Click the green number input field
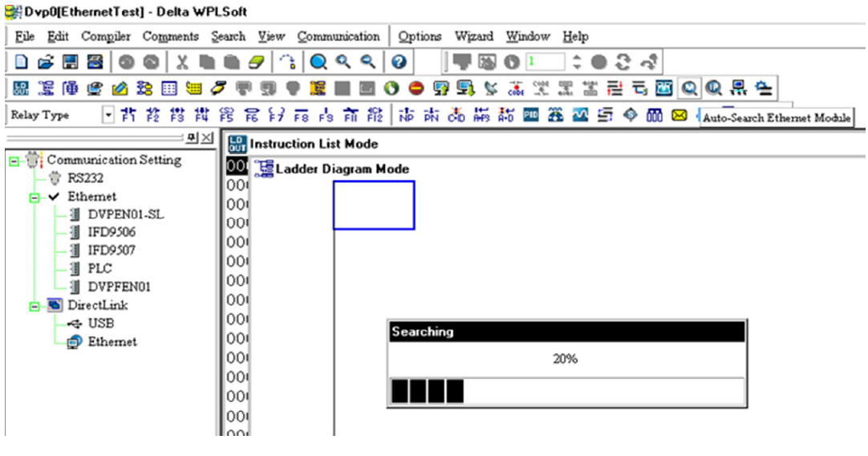The height and width of the screenshot is (456, 868). (x=546, y=62)
